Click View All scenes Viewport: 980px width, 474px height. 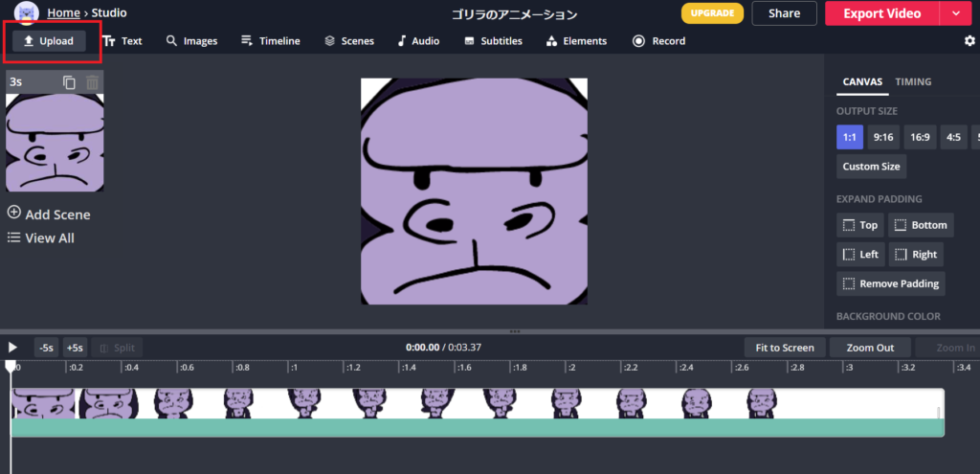pyautogui.click(x=40, y=237)
